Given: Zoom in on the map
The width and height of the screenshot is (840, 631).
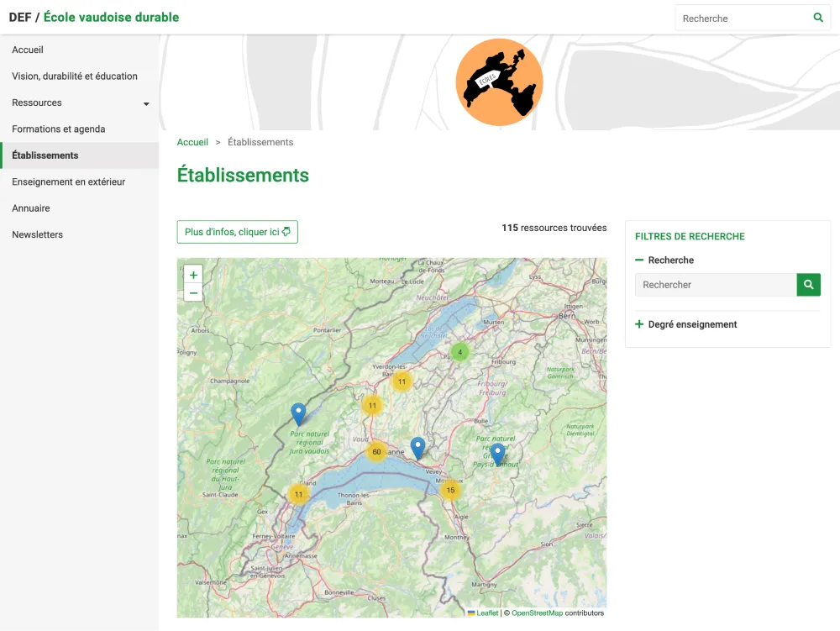Looking at the screenshot, I should tap(193, 276).
